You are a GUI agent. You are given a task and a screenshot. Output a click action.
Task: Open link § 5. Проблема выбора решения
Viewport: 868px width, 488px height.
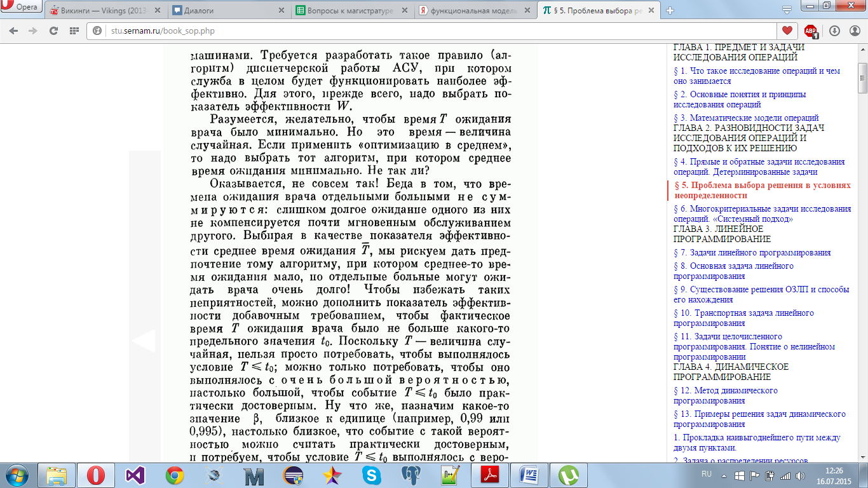(x=762, y=190)
